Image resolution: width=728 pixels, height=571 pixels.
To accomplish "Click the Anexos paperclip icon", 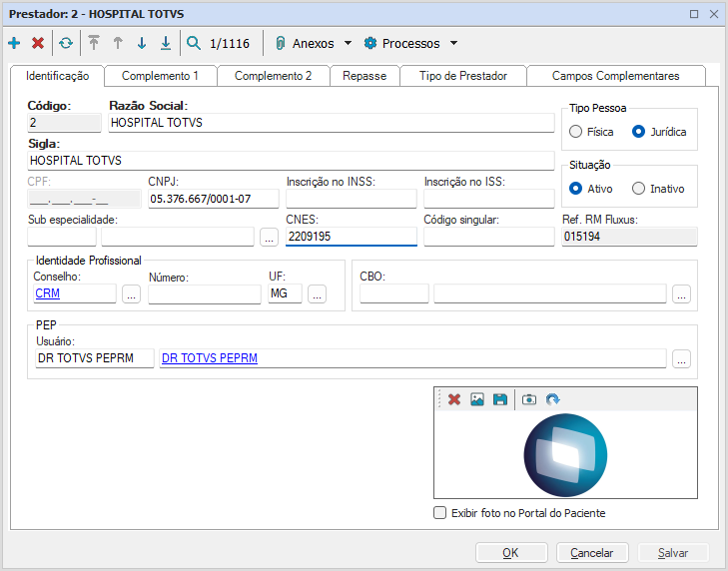I will [280, 43].
